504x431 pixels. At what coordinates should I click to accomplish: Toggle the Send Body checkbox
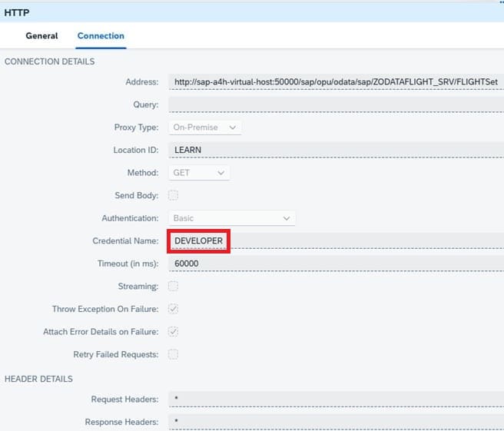coord(174,195)
